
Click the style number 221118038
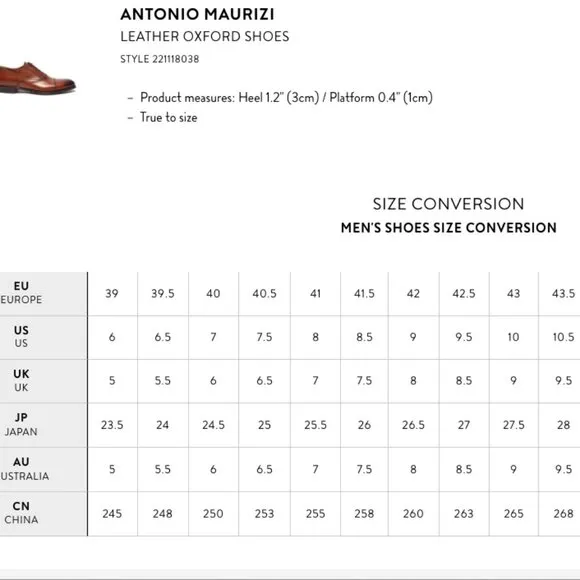tap(160, 59)
